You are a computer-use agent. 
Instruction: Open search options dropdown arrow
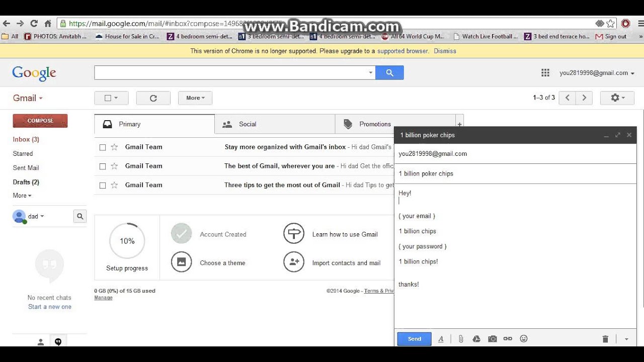coord(371,73)
